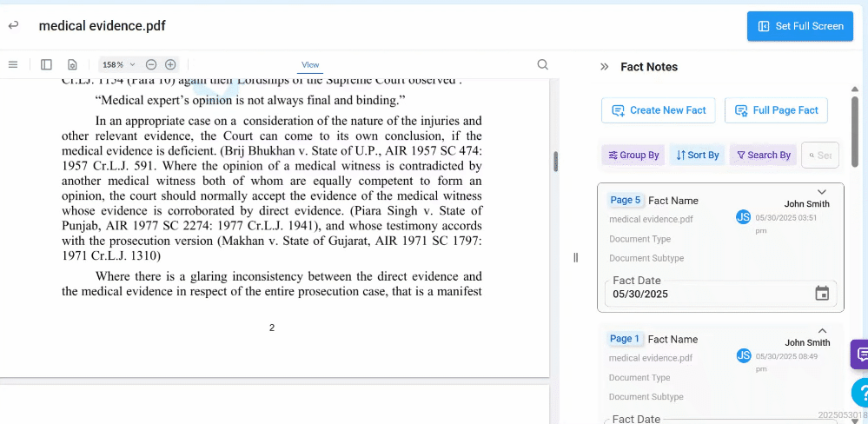This screenshot has height=424, width=868.
Task: Click the Fact Notes panel scrollbar thumb
Action: [x=855, y=132]
